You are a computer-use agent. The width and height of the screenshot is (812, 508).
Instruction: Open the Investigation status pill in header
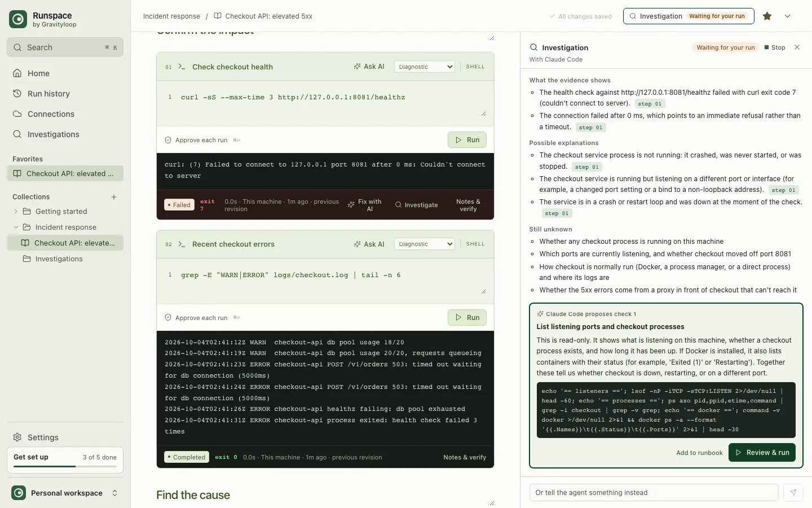point(687,16)
